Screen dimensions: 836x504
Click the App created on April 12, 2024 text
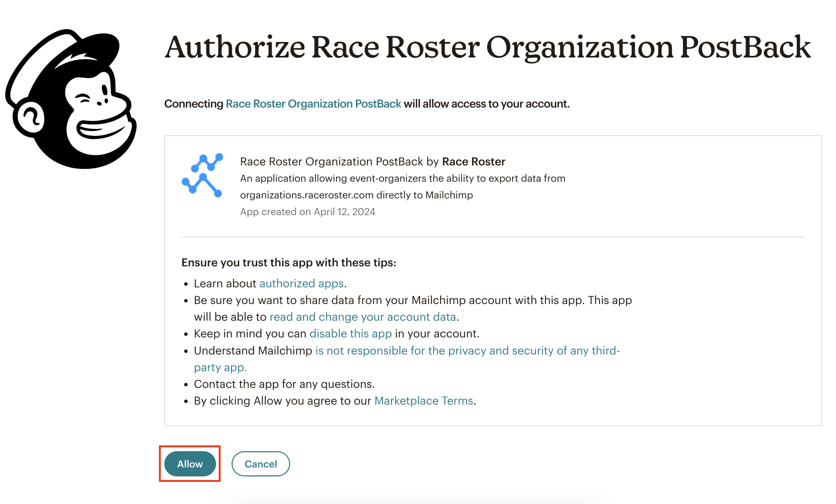pos(307,212)
